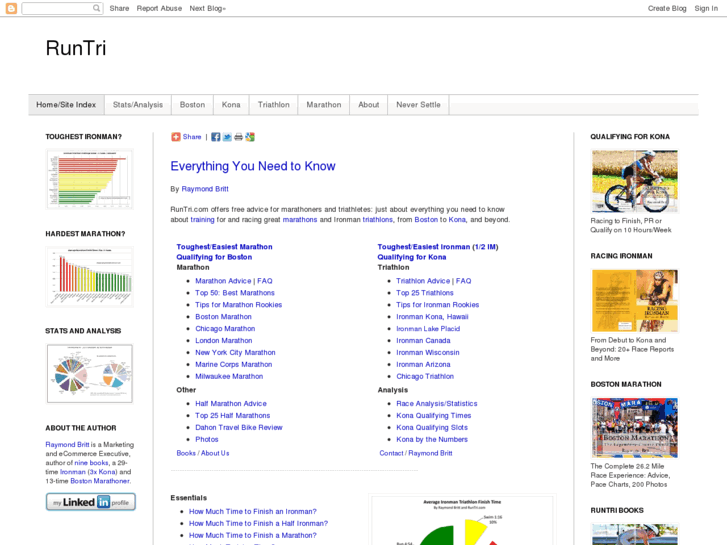Share post via Facebook icon
Screen dimensions: 727x545
[216, 137]
